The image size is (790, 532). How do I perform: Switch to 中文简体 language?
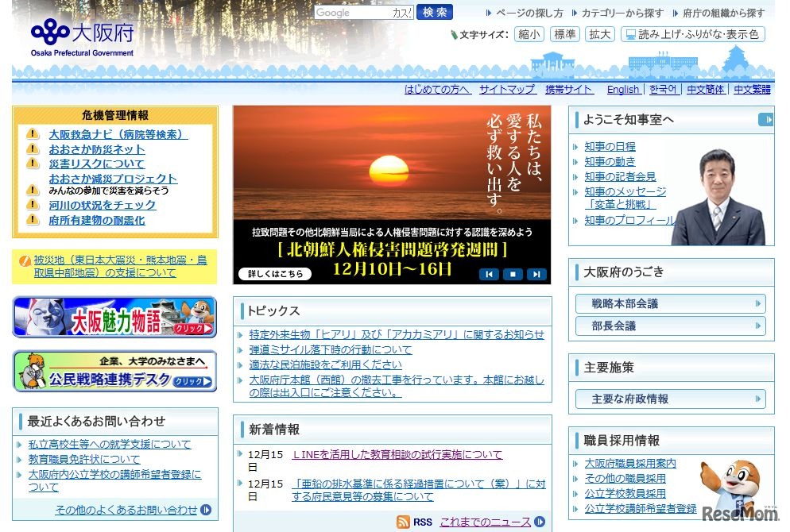(x=706, y=89)
